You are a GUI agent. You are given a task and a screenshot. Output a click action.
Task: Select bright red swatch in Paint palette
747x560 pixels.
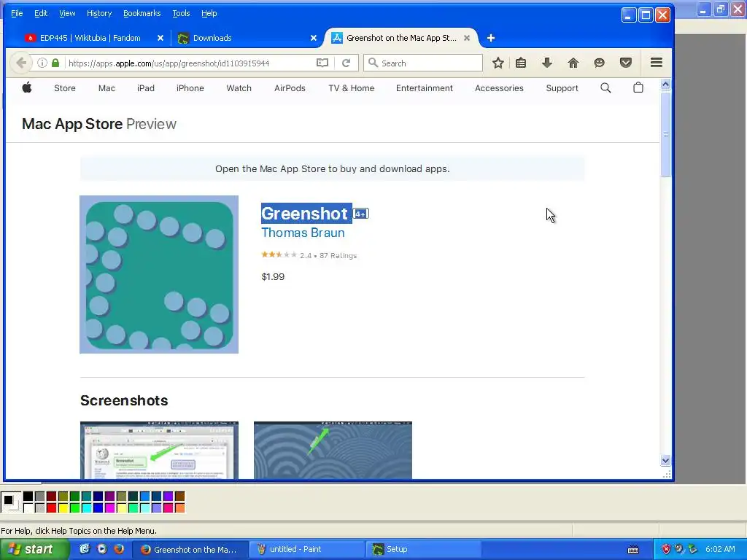pos(52,508)
